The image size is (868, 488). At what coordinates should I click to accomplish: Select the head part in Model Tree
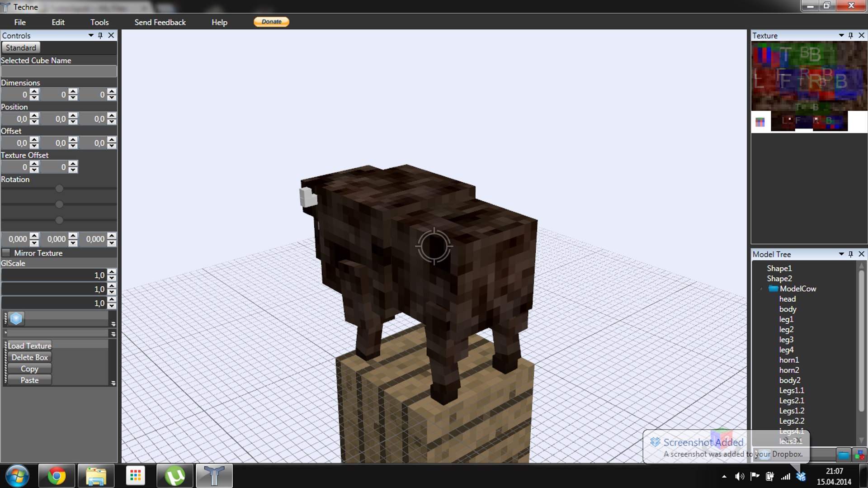coord(787,299)
